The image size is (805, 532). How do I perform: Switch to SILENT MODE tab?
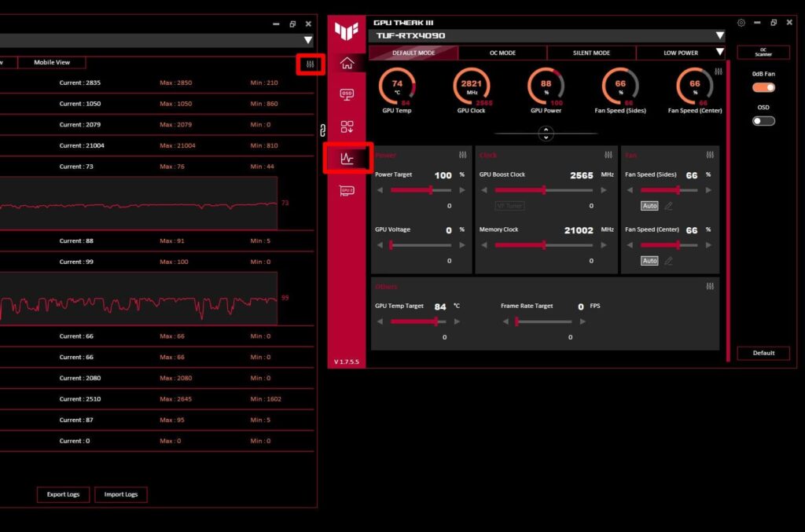coord(591,53)
